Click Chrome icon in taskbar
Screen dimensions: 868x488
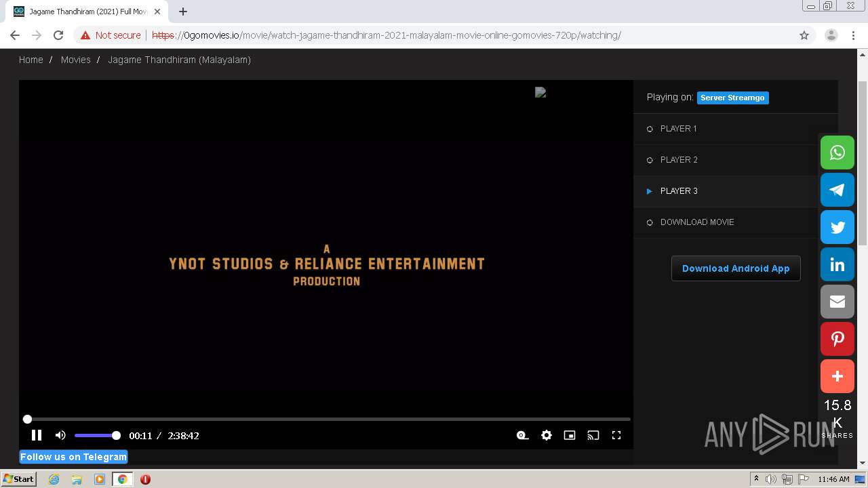point(122,479)
